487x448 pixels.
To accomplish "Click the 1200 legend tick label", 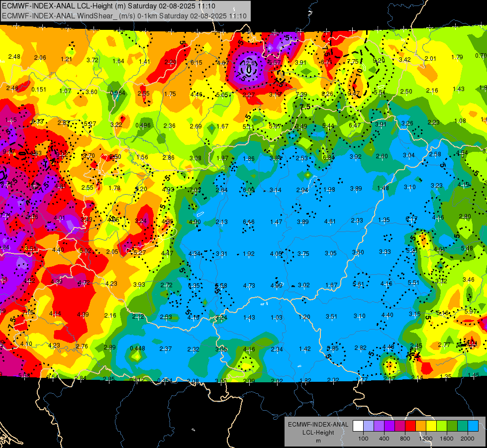I will coord(426,439).
